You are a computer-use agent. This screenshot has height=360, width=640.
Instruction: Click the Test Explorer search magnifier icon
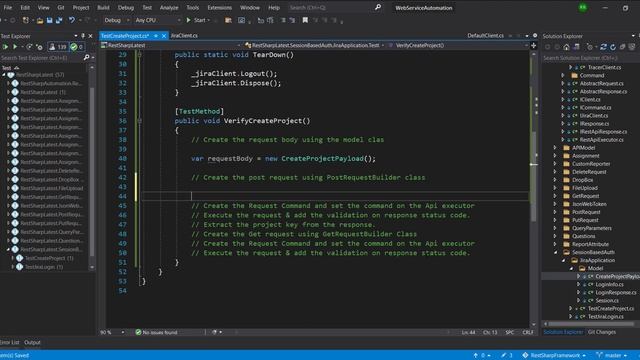pyautogui.click(x=86, y=58)
